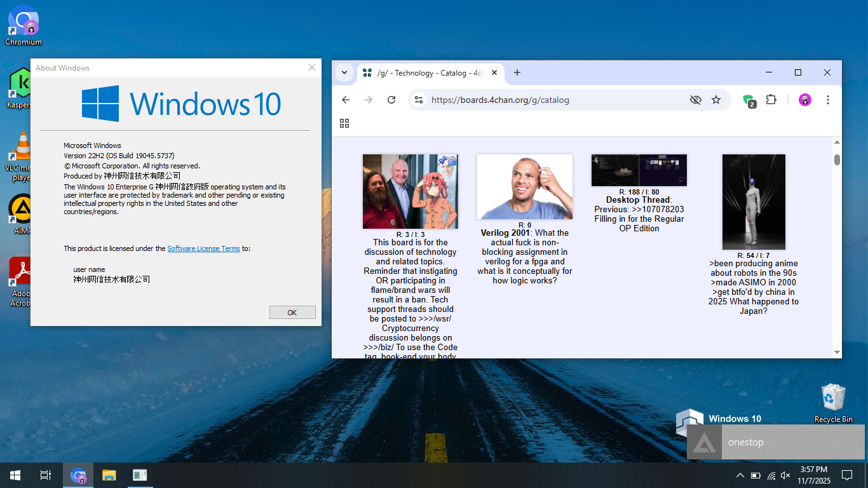Select the Chromium desktop shortcut
The height and width of the screenshot is (488, 868).
[24, 25]
